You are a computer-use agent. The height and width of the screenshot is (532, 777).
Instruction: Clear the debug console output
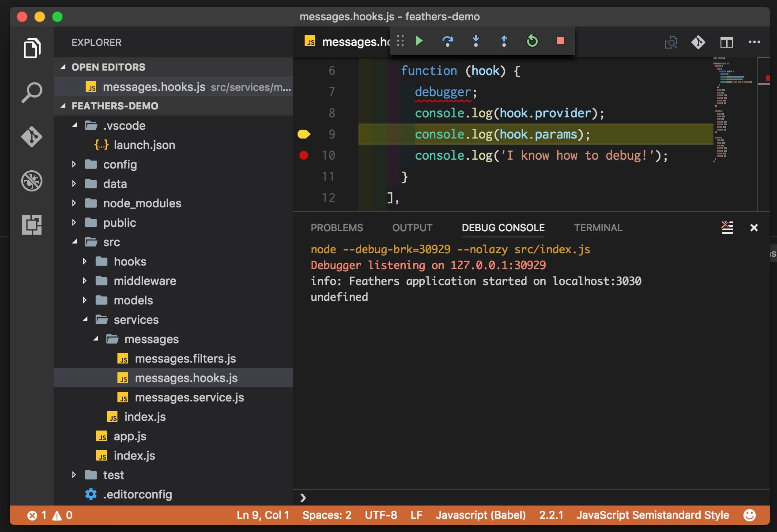(x=727, y=228)
